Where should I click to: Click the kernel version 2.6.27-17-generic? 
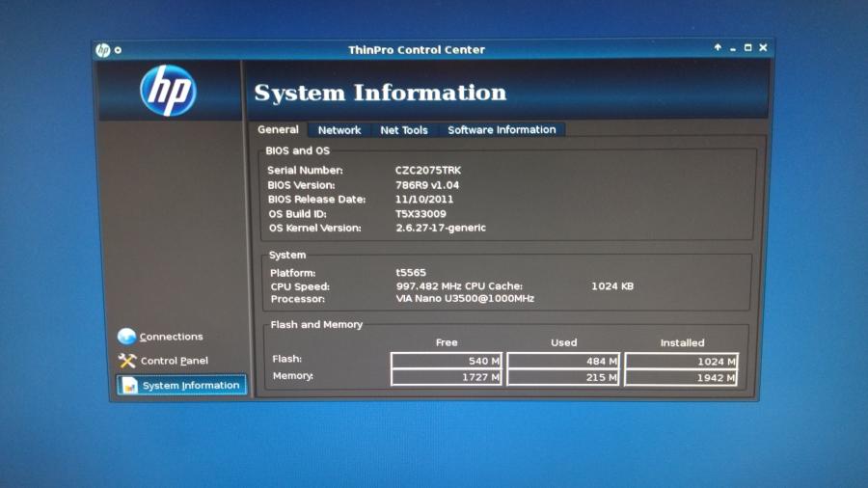(441, 228)
